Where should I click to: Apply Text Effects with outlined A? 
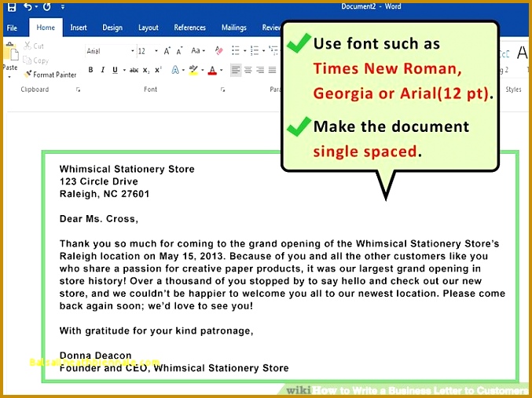click(175, 70)
